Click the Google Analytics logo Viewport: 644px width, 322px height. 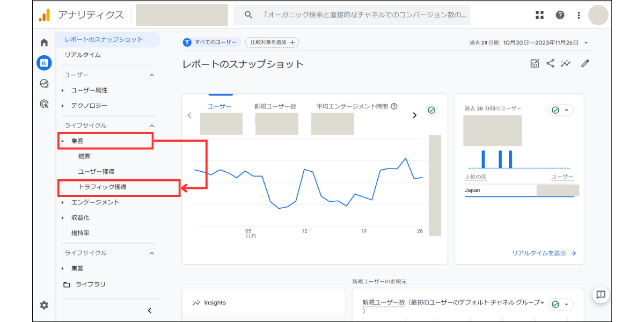point(45,15)
